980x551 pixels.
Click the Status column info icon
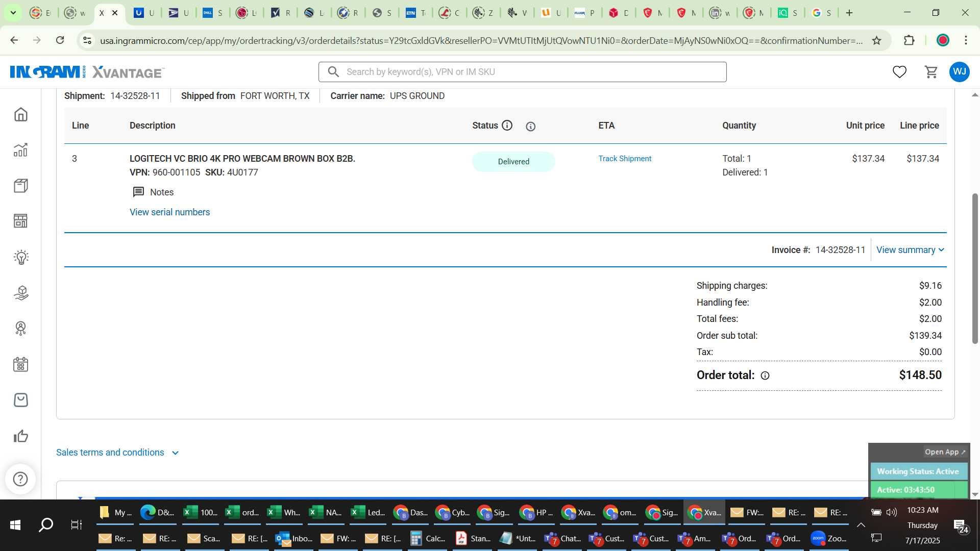coord(507,126)
